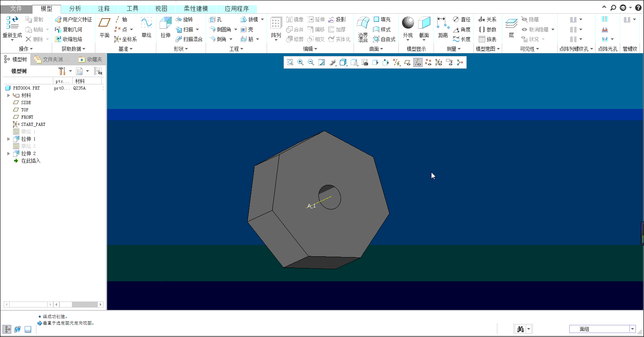Open the 筋 (Rib) dropdown arrow
The width and height of the screenshot is (644, 337).
pyautogui.click(x=257, y=39)
